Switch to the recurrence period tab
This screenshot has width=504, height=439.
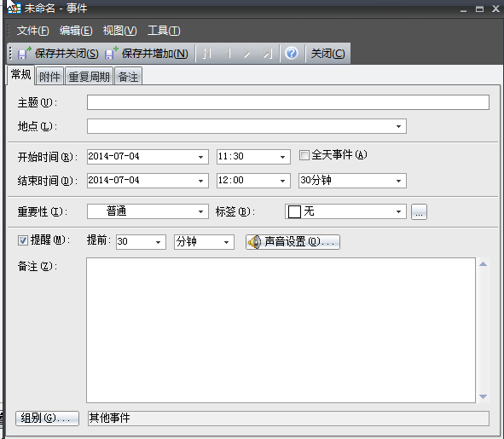[x=89, y=77]
